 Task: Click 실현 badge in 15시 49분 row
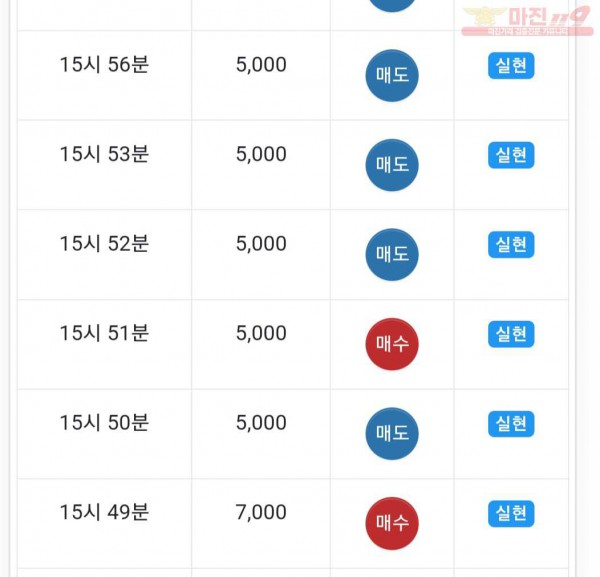[511, 513]
